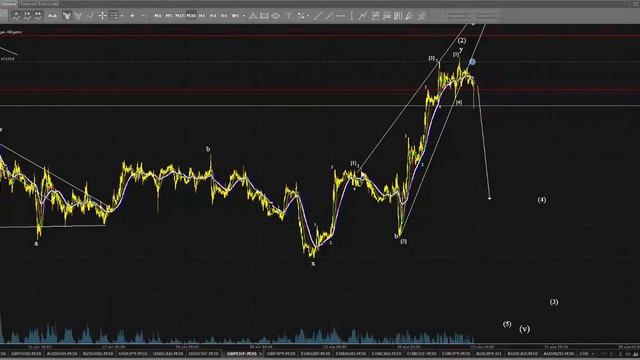640x360 pixels.
Task: Open the AUDUSD,M30 chart tab
Action: click(x=62, y=353)
